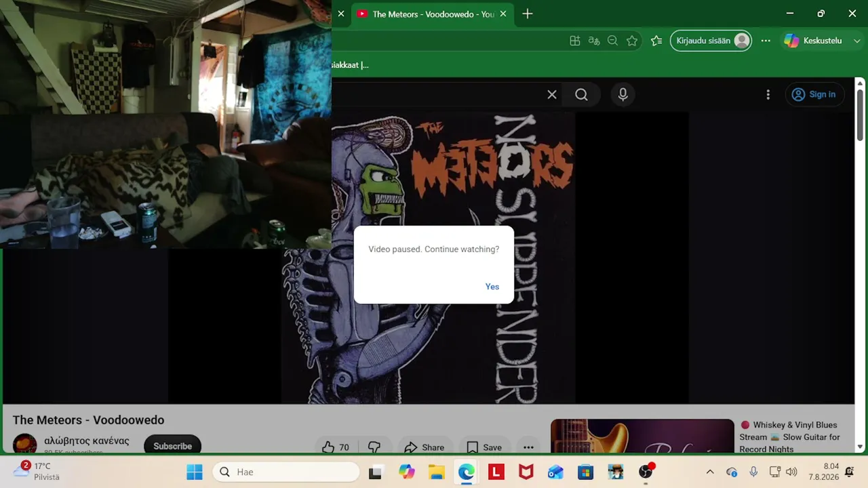Confirm Yes to continue watching
868x488 pixels.
tap(492, 287)
